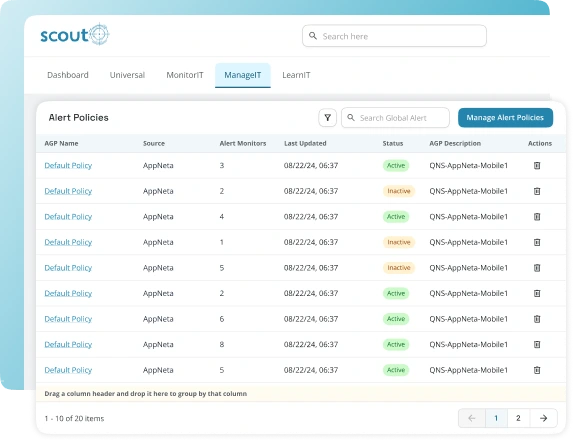Click the top Search here box

click(394, 36)
